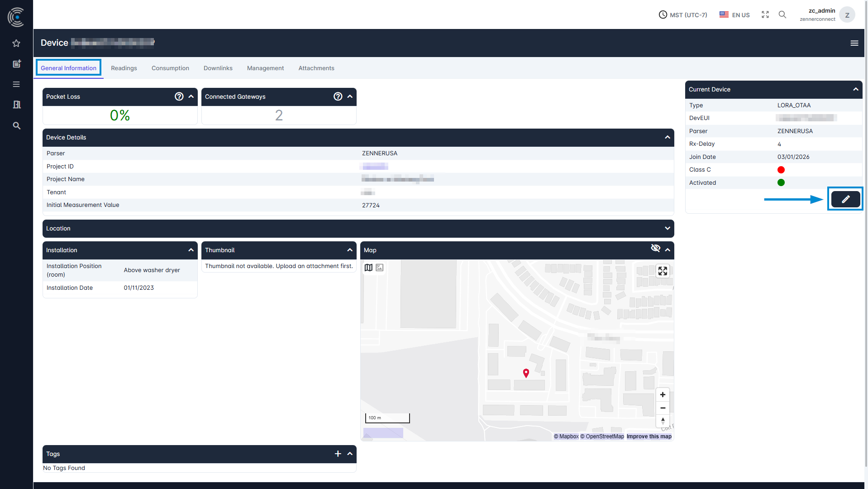Viewport: 868px width, 489px height.
Task: Click the Improve this map link
Action: pyautogui.click(x=649, y=436)
